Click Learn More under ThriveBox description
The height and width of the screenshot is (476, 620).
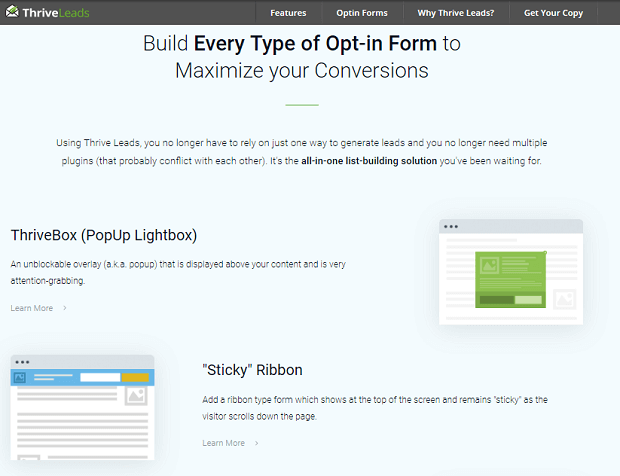32,308
